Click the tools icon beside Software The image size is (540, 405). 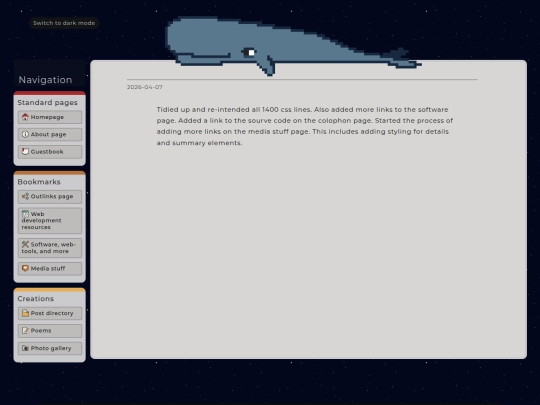[25, 245]
